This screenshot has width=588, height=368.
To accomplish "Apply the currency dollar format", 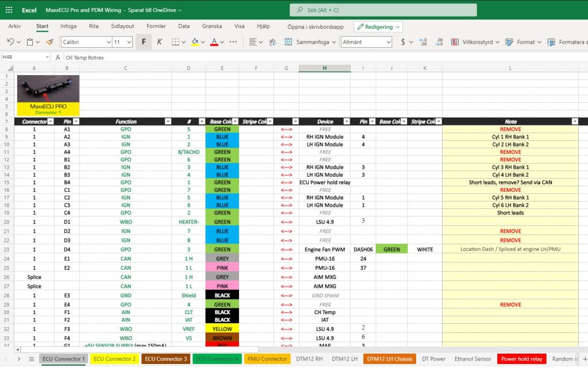I will 403,42.
